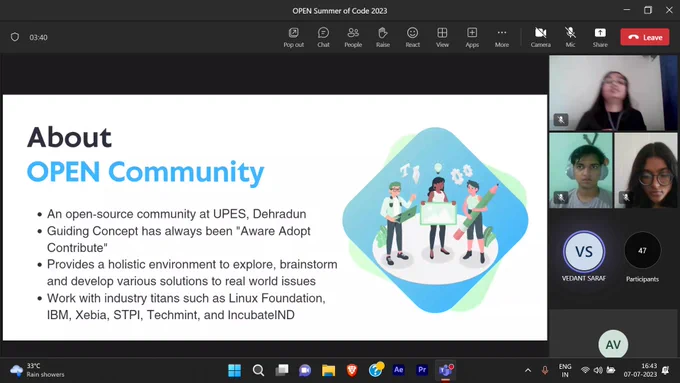Click the VS avatar of Vedant Saraf
The height and width of the screenshot is (383, 680).
[584, 251]
